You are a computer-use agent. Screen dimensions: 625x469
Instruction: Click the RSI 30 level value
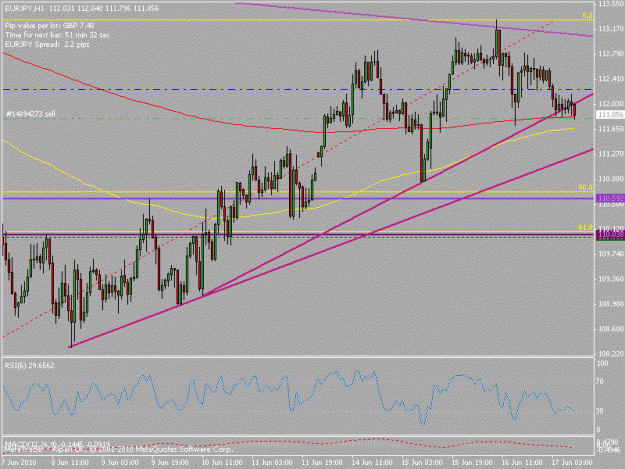click(x=601, y=411)
